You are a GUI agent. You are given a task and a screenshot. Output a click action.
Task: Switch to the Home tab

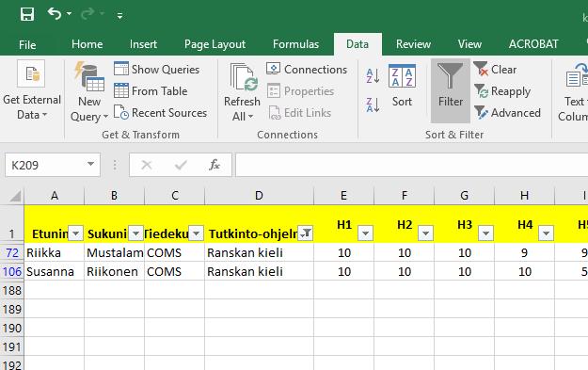[x=87, y=44]
